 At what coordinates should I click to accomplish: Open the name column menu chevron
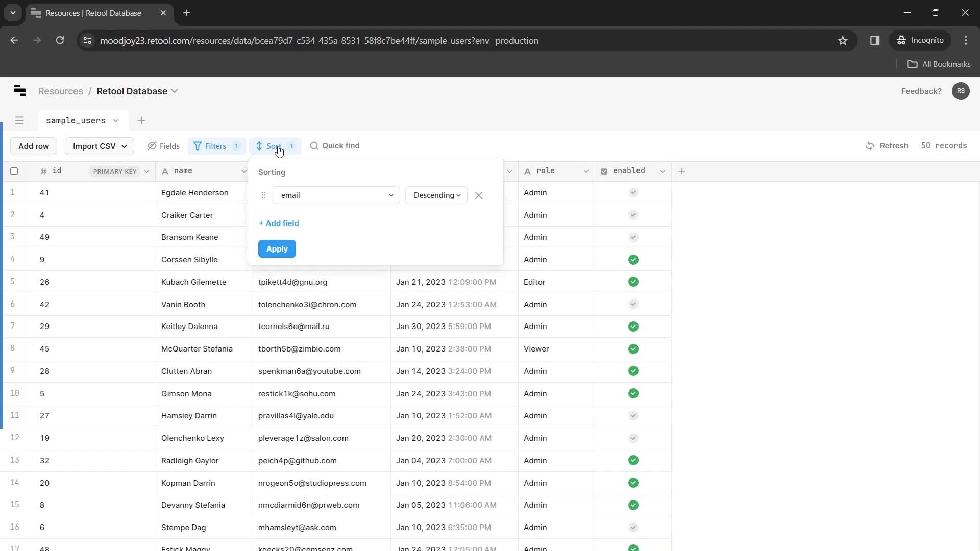tap(244, 171)
